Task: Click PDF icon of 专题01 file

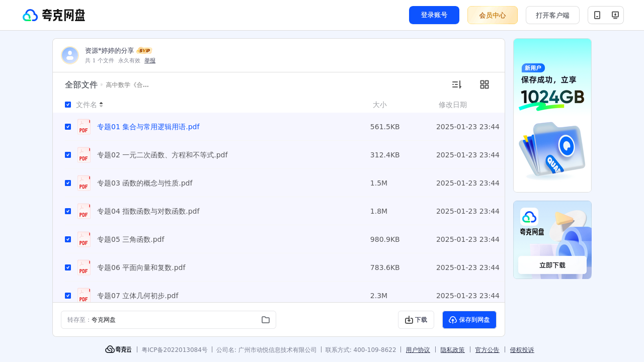Action: [84, 127]
